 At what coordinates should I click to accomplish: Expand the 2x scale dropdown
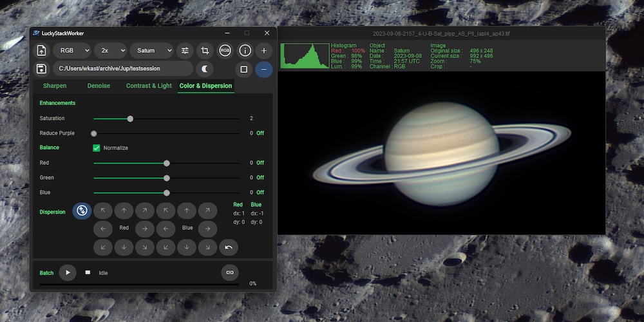pos(110,50)
